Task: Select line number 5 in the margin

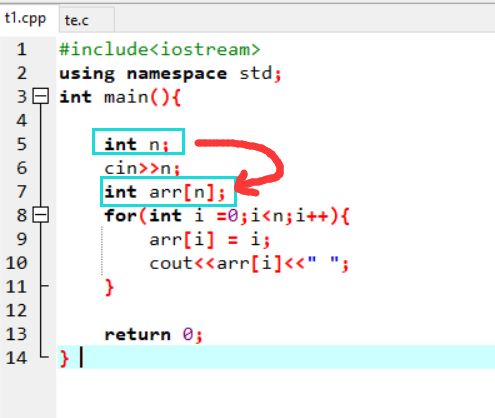Action: [22, 144]
